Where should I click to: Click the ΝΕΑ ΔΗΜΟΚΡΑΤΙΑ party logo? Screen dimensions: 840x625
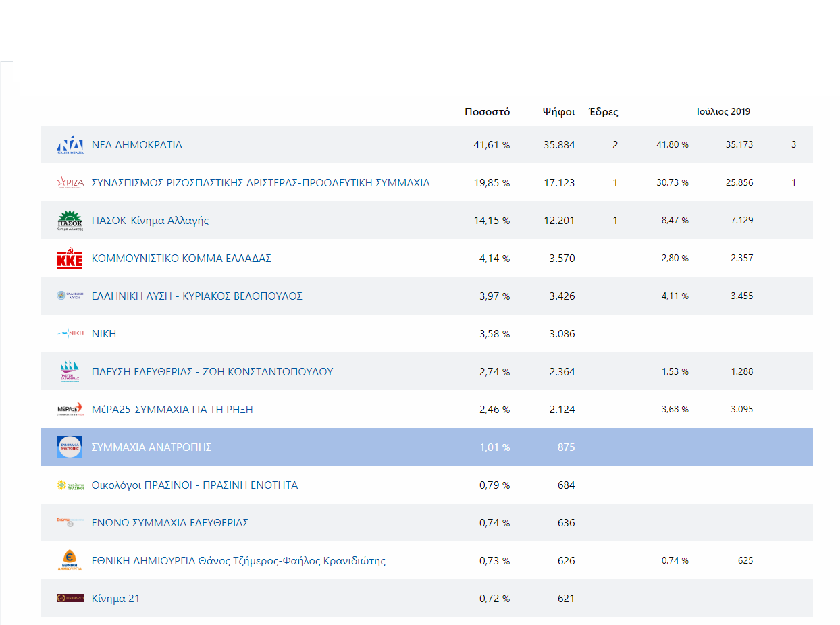70,145
